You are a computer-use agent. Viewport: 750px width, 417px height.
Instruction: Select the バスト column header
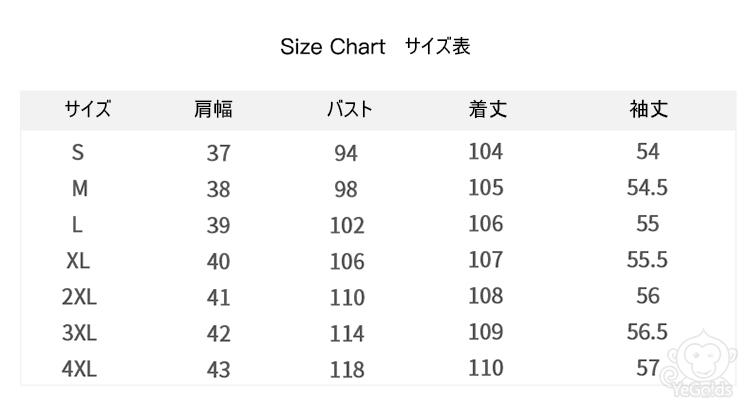(350, 109)
